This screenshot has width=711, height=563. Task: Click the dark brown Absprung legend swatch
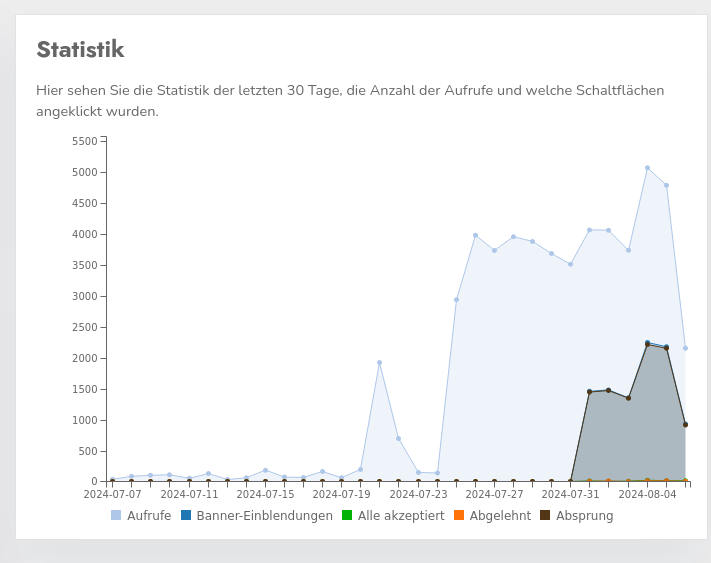tap(545, 516)
